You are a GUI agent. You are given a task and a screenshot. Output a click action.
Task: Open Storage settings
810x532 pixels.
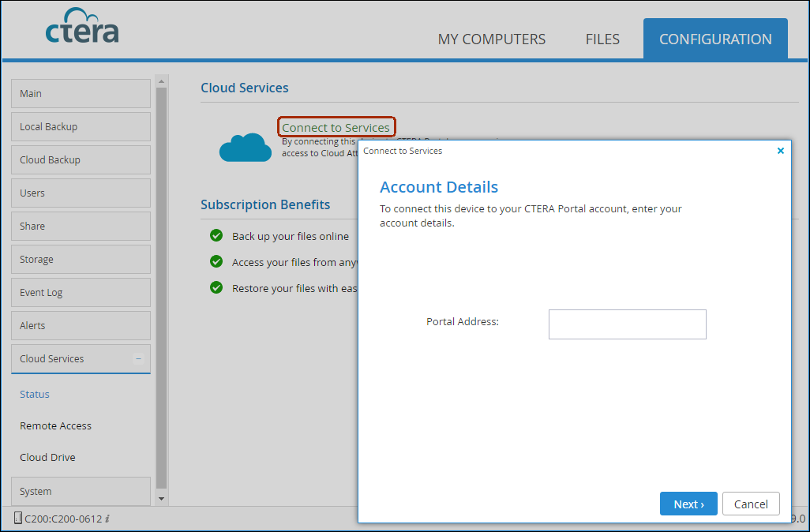point(81,259)
